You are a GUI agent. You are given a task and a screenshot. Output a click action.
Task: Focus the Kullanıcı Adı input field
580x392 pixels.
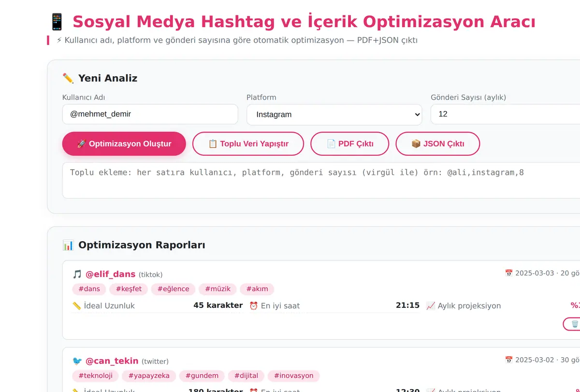pyautogui.click(x=150, y=114)
